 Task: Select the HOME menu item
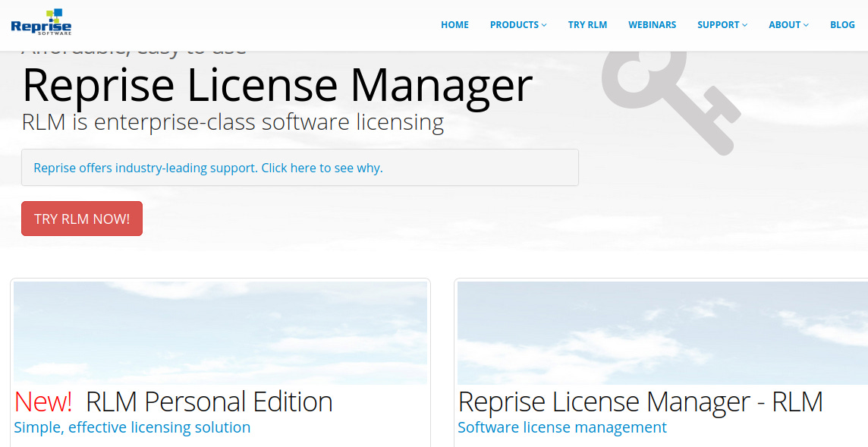454,24
